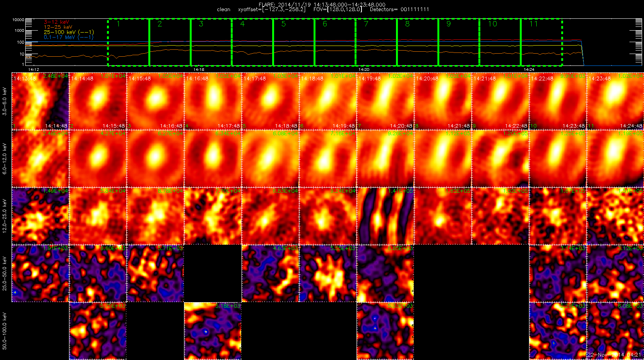Image resolution: width=644 pixels, height=360 pixels.
Task: Open the 25-50 keV image labeled 1.91E+03
Action: [40, 273]
